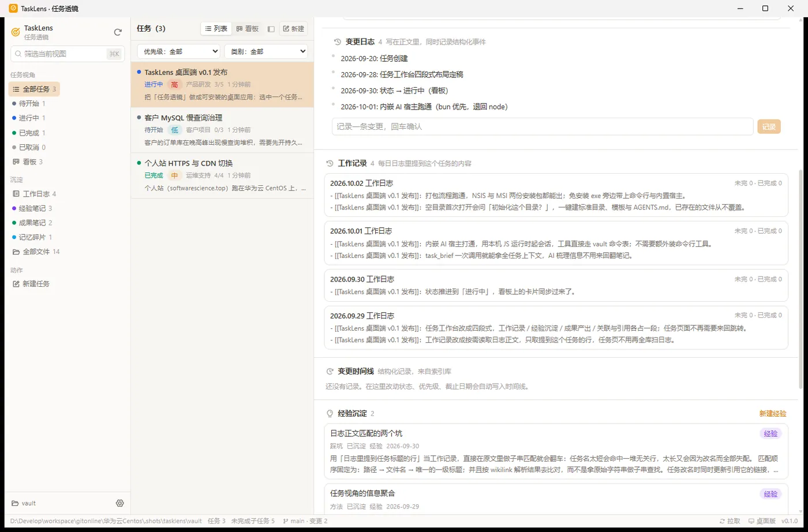Click the detail pane vertical scrollbar

(x=800, y=279)
